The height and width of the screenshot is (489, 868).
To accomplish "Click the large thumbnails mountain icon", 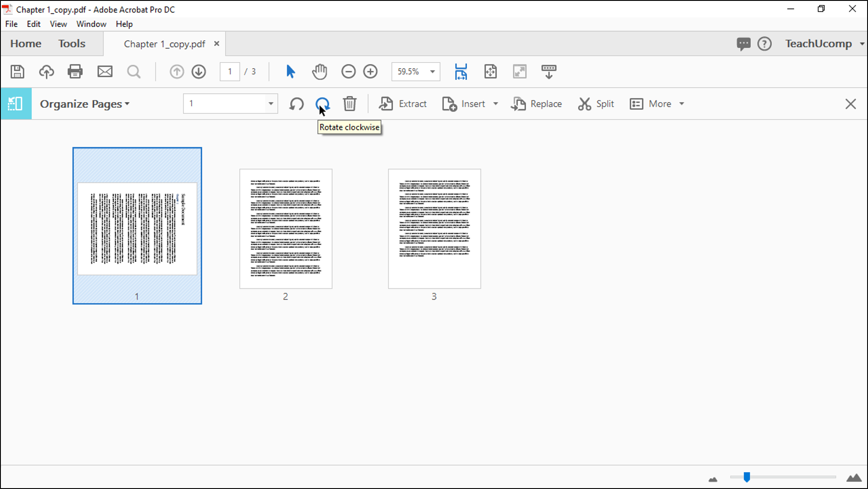I will coord(854,478).
